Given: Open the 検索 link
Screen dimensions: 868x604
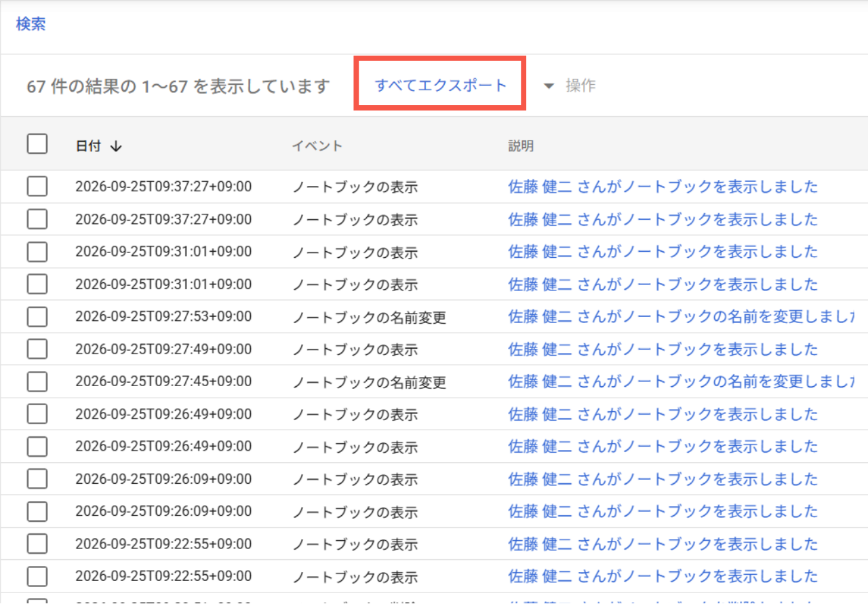Looking at the screenshot, I should click(x=31, y=24).
